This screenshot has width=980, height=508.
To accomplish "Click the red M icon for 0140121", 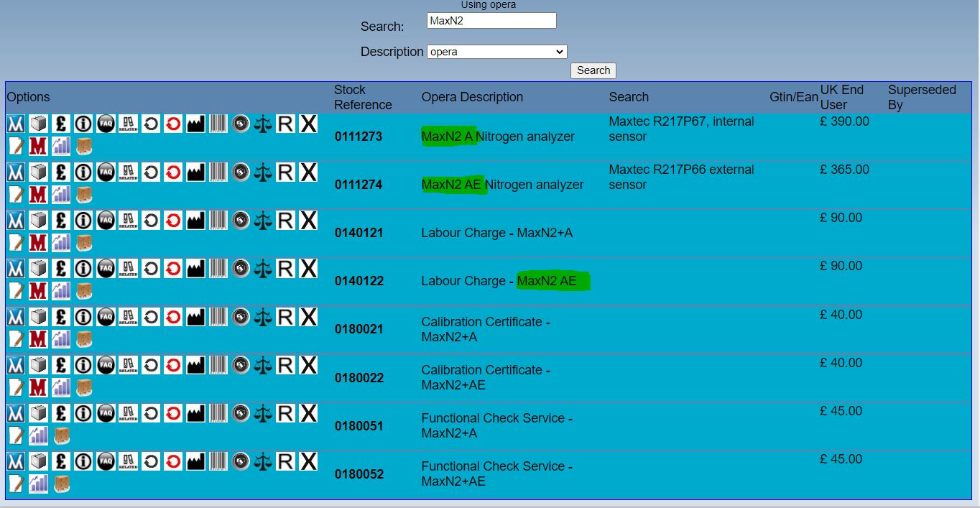I will pos(38,242).
